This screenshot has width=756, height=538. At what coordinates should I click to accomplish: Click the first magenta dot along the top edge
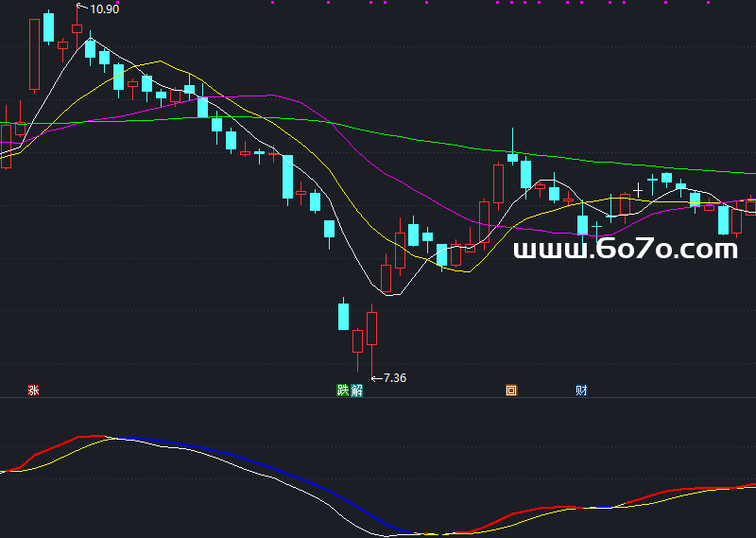pyautogui.click(x=273, y=3)
